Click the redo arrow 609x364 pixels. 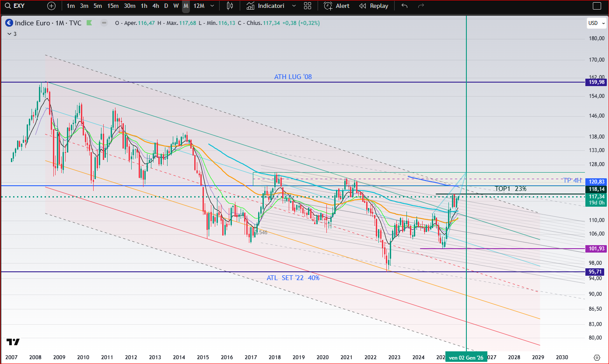tap(421, 6)
